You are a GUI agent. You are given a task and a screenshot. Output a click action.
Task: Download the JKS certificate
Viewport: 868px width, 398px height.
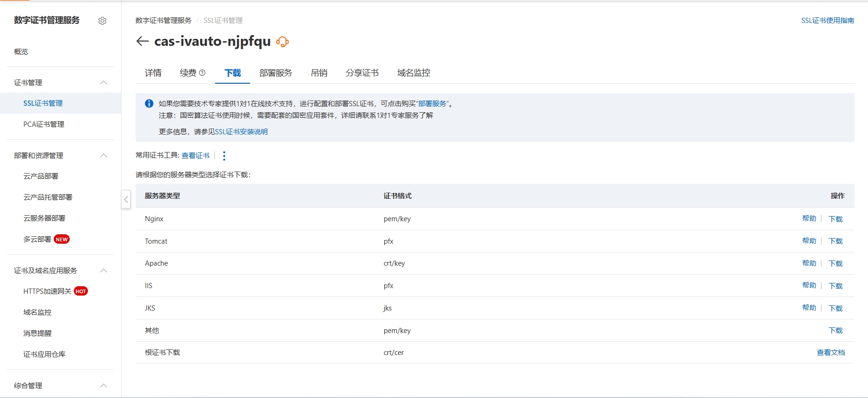click(x=836, y=308)
